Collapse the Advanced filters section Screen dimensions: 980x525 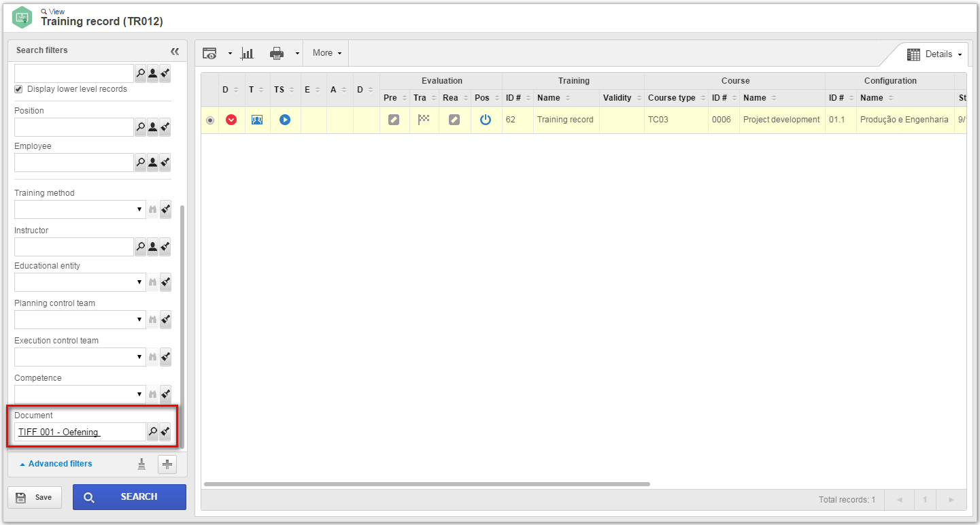tap(56, 464)
